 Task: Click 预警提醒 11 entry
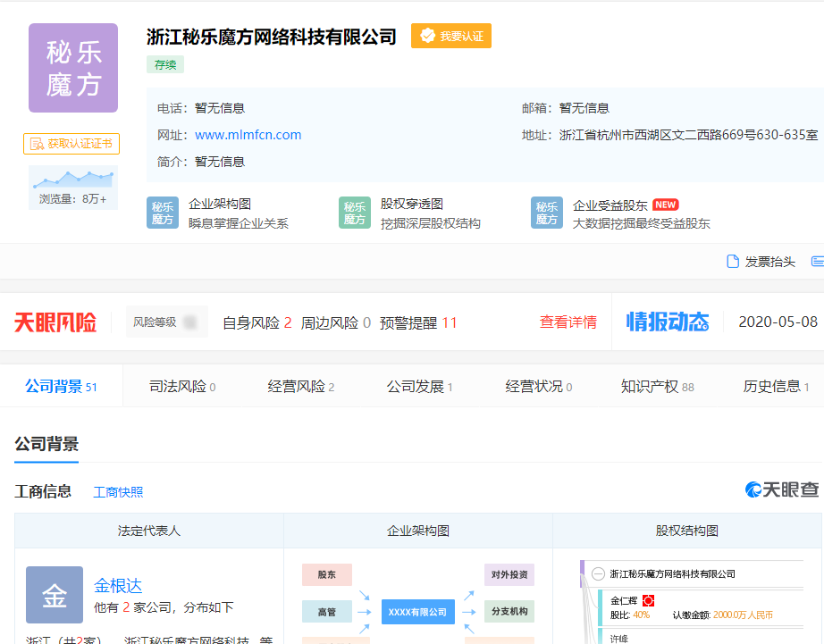point(418,322)
